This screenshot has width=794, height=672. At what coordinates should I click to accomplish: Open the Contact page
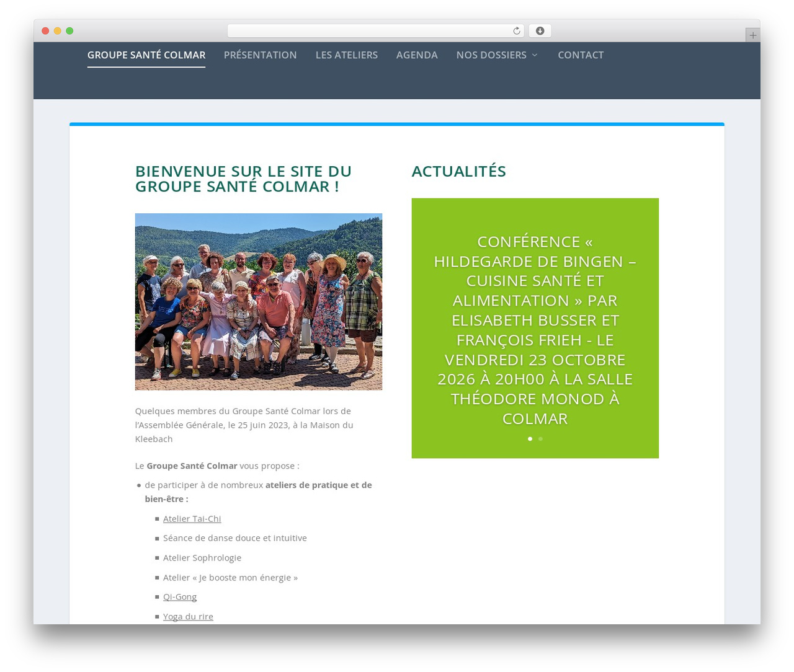click(x=581, y=55)
